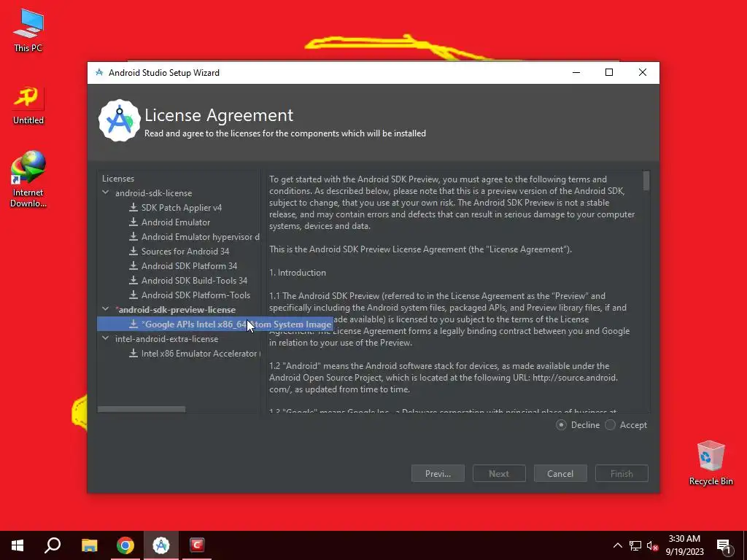The image size is (747, 560).
Task: Maximize the Setup Wizard window
Action: (x=609, y=72)
